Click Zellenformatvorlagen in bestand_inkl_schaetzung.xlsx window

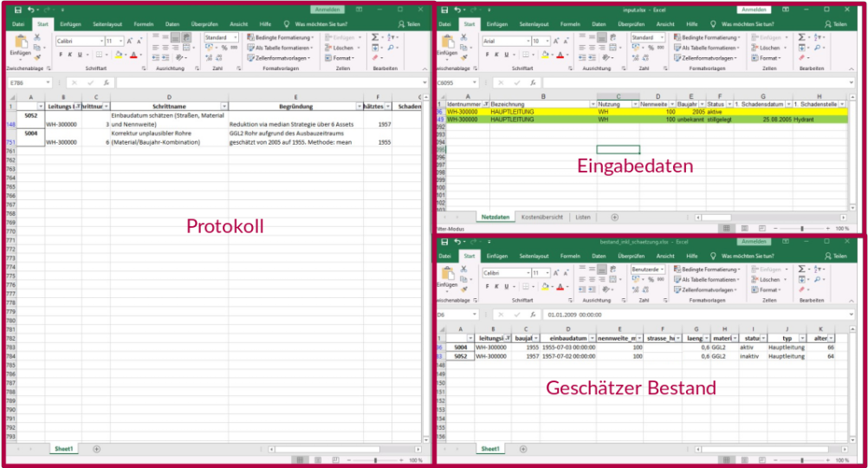(705, 289)
